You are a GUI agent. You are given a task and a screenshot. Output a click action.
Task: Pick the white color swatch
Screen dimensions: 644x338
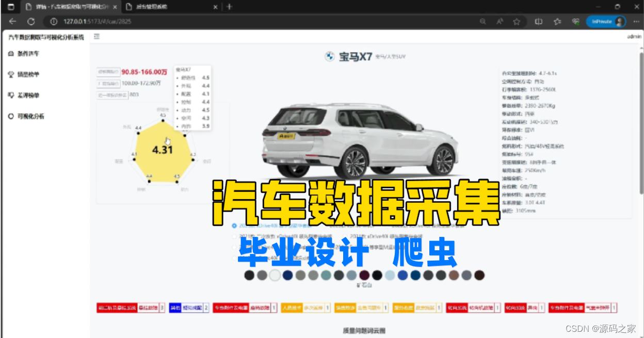tap(275, 276)
